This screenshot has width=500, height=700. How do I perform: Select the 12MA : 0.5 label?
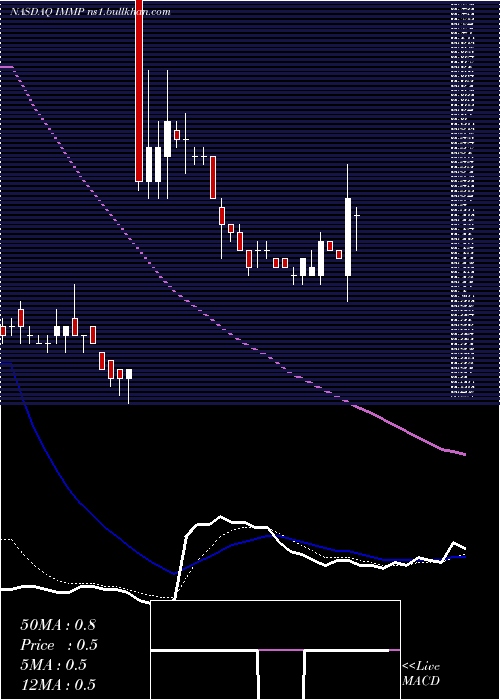58,684
